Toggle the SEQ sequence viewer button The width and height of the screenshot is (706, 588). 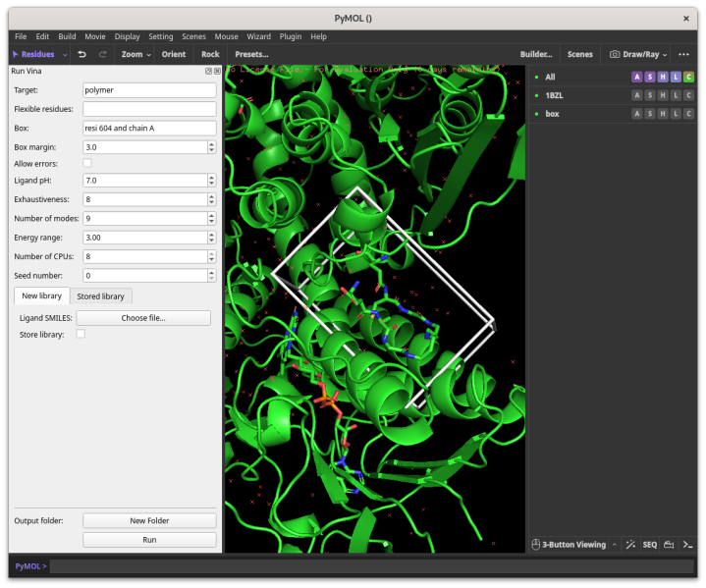pyautogui.click(x=649, y=544)
